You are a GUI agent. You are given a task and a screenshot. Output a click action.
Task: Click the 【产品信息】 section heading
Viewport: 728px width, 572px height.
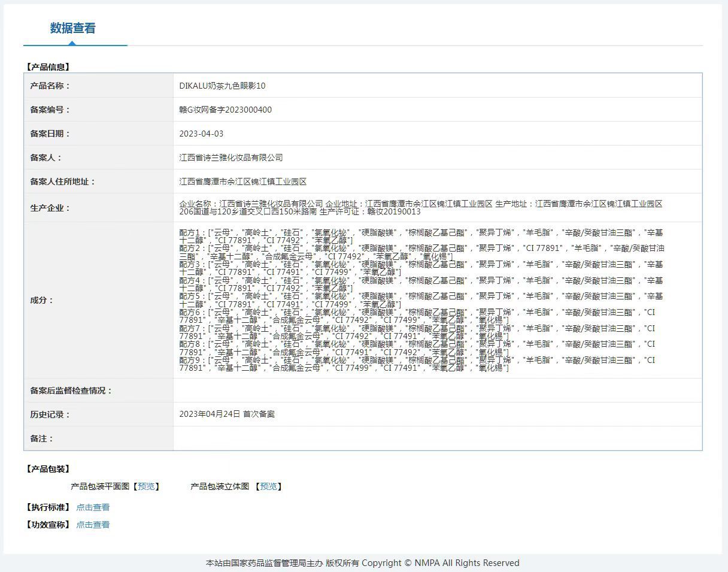coord(48,67)
